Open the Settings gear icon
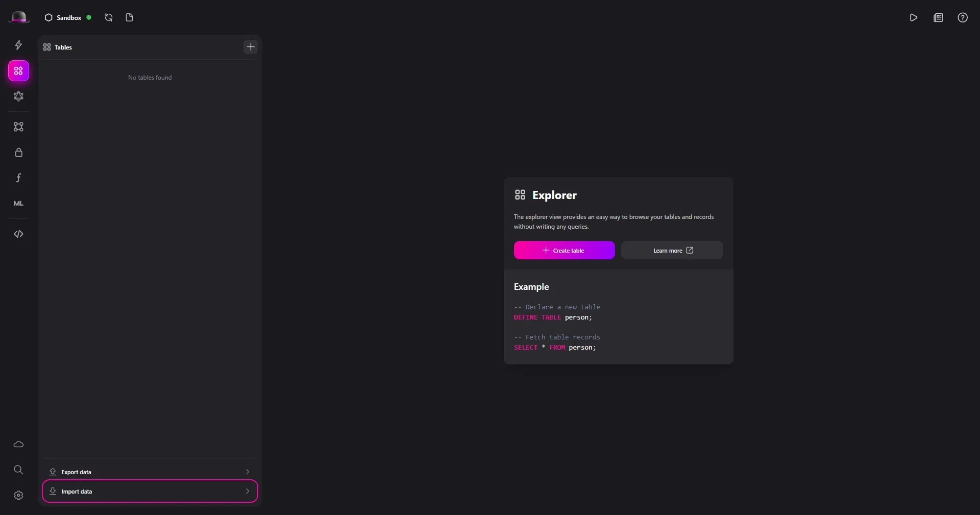Screen dimensions: 980x515 tap(18, 495)
